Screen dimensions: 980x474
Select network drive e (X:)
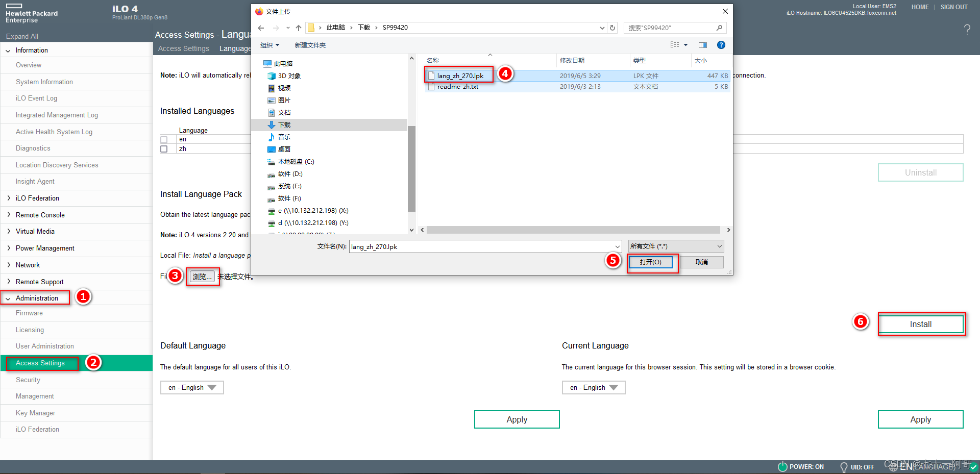(308, 211)
